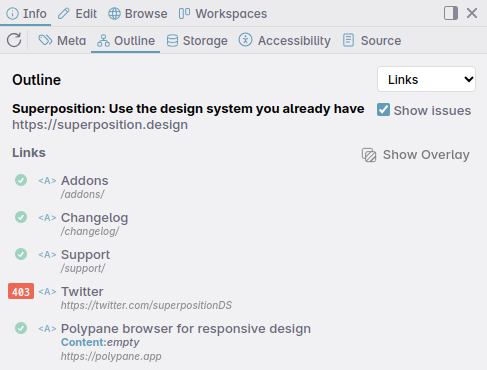
Task: Select the Support link entry
Action: 85,255
